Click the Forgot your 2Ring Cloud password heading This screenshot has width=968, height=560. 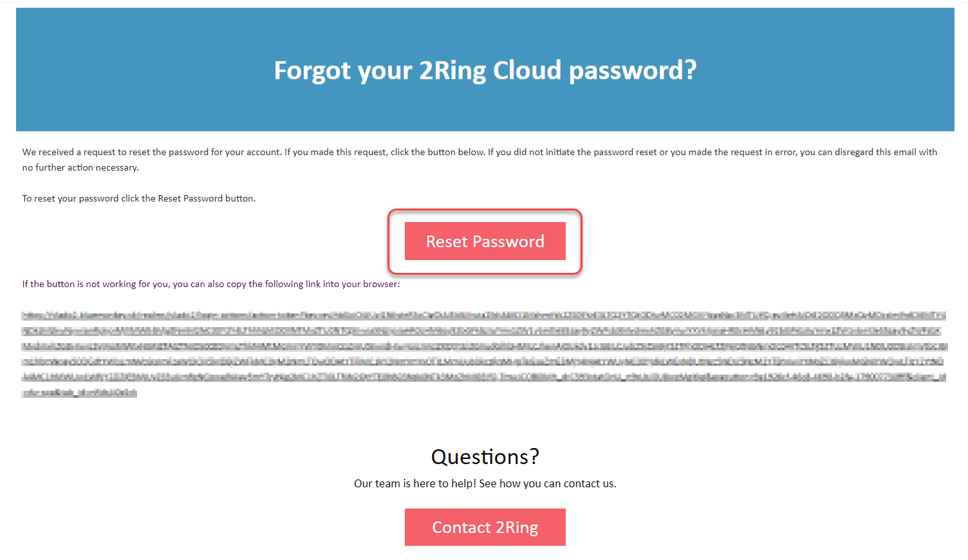click(485, 70)
